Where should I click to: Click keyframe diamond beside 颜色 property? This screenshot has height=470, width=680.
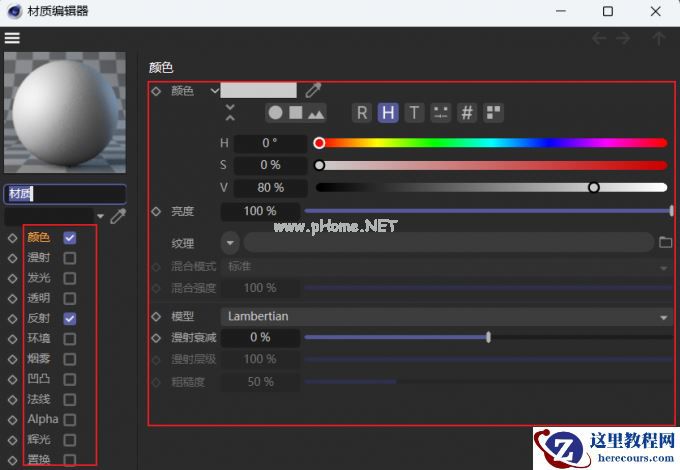pos(156,91)
